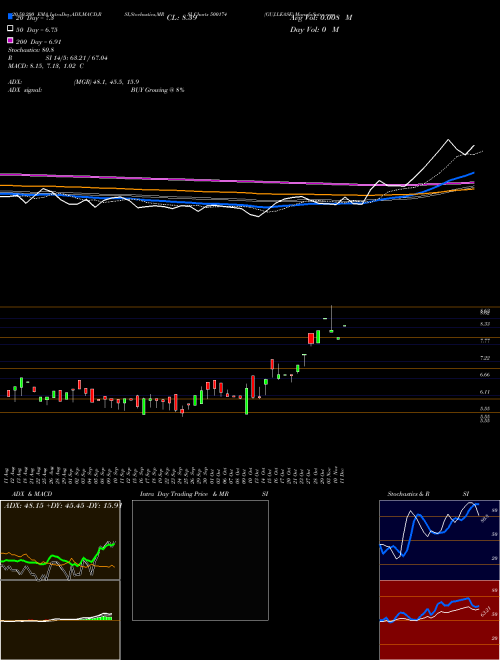Open the ADX indicator chart panel
500x660 pixels.
tap(60, 540)
